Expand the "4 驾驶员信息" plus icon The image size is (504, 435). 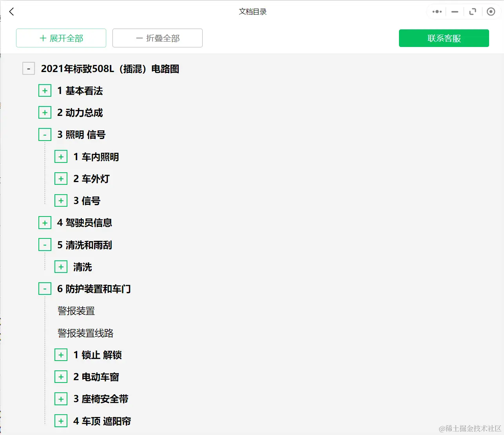point(45,222)
